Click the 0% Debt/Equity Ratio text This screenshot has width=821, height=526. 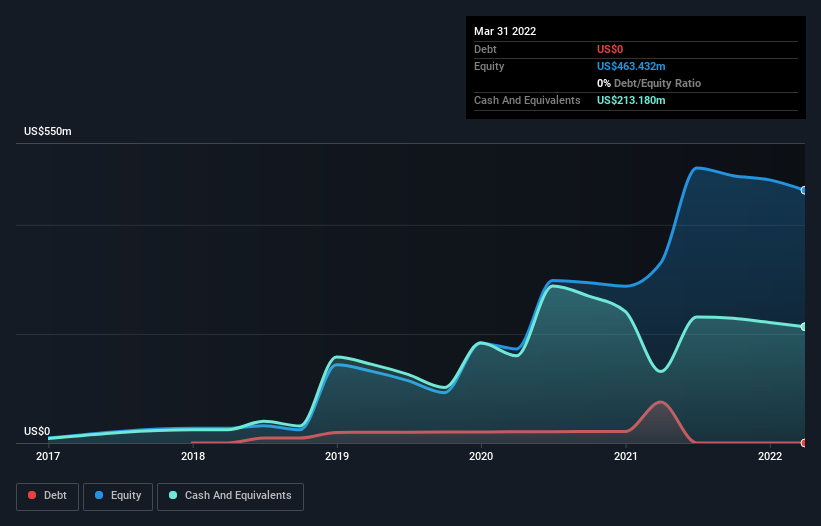649,84
